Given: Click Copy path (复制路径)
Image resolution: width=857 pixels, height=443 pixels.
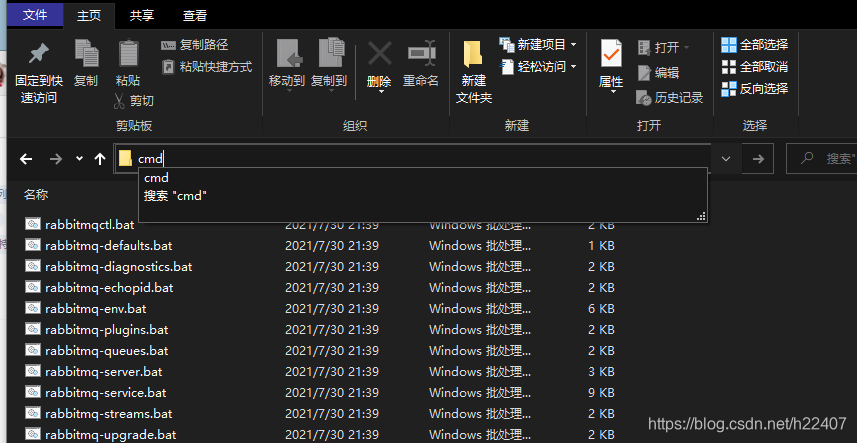Looking at the screenshot, I should tap(195, 45).
